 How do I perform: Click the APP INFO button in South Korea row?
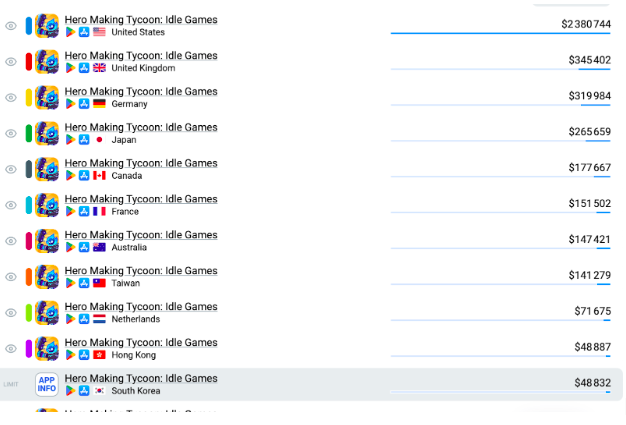pyautogui.click(x=47, y=384)
